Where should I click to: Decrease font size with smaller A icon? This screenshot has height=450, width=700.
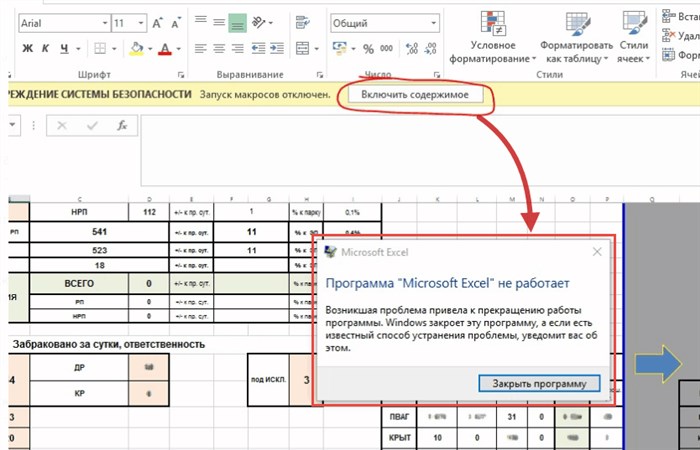176,23
